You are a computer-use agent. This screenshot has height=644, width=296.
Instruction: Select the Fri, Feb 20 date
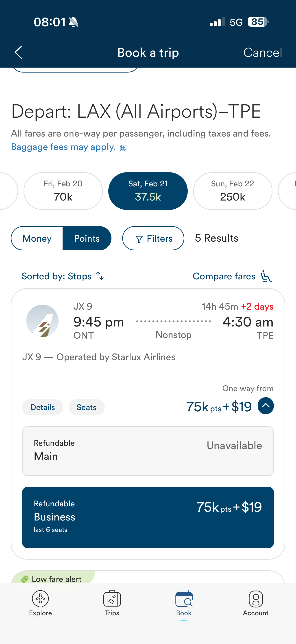click(x=63, y=191)
